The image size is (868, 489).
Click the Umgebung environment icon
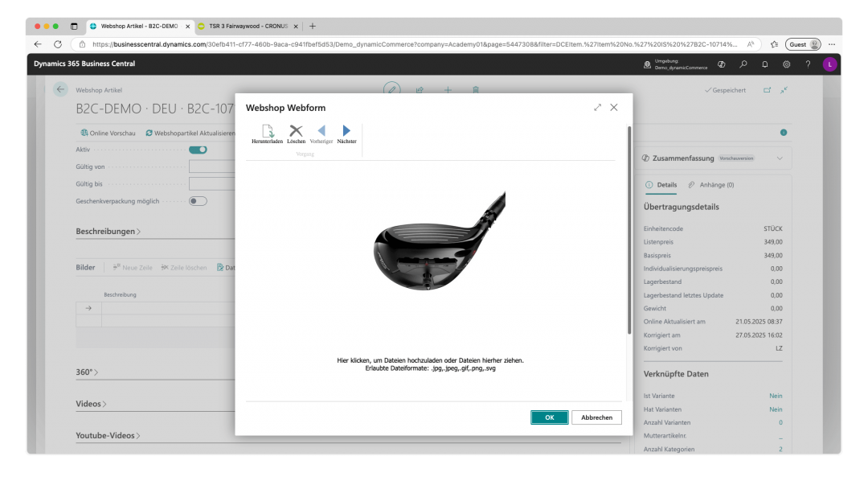click(x=647, y=64)
